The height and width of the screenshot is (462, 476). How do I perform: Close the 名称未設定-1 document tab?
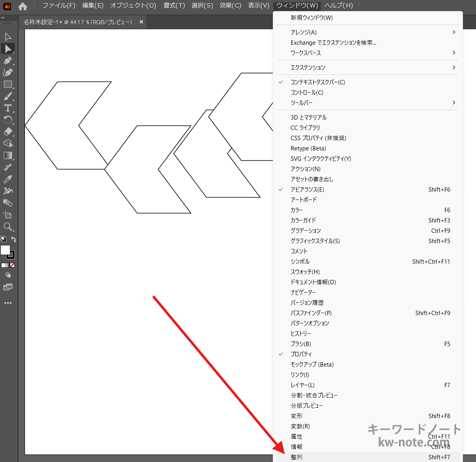[141, 22]
